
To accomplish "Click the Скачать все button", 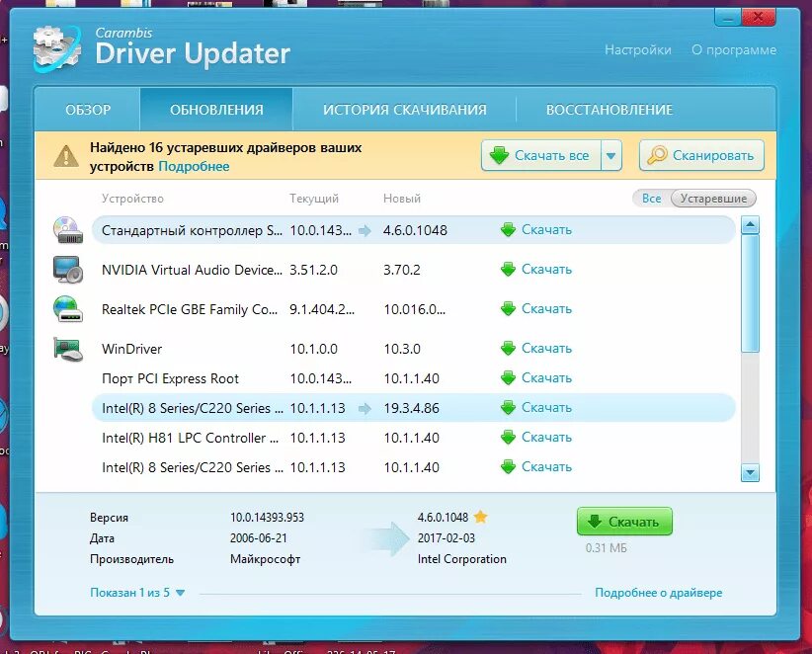I will click(541, 155).
